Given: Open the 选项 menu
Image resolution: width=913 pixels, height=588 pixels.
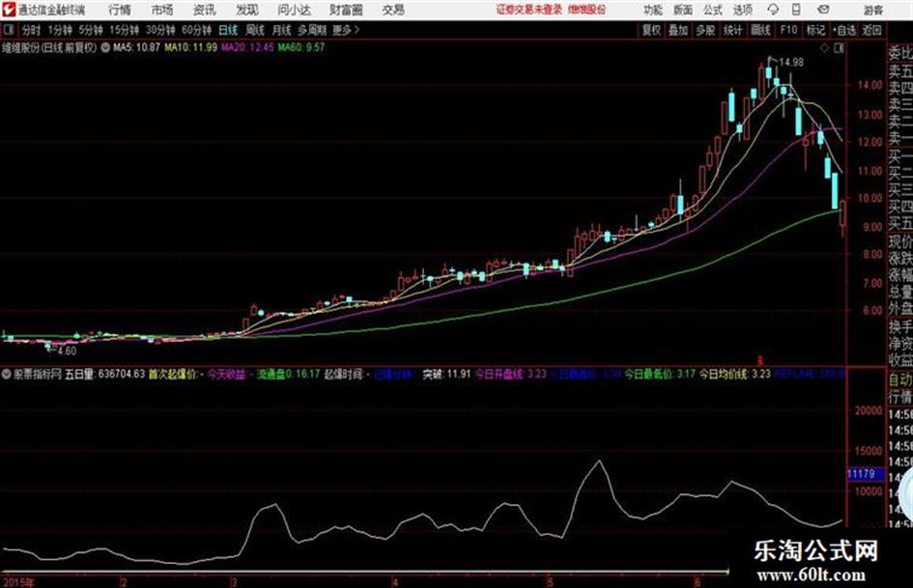Looking at the screenshot, I should point(743,10).
